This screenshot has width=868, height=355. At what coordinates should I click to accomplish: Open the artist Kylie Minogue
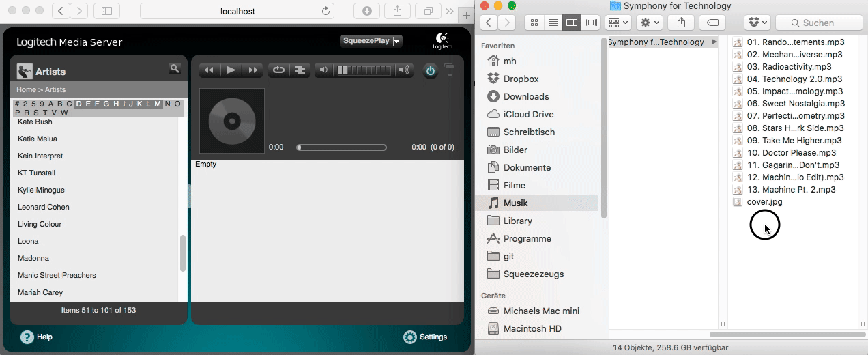41,190
